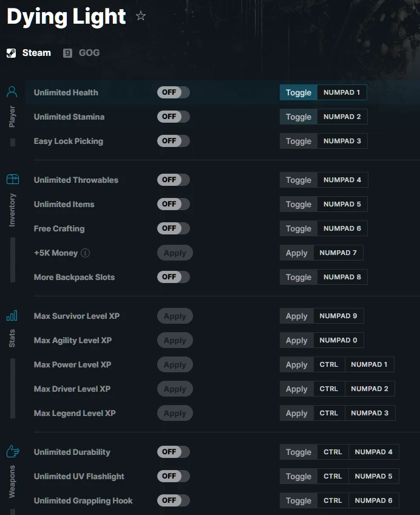Screen dimensions: 420x515
Task: Select the Stats bar chart icon
Action: [12, 316]
